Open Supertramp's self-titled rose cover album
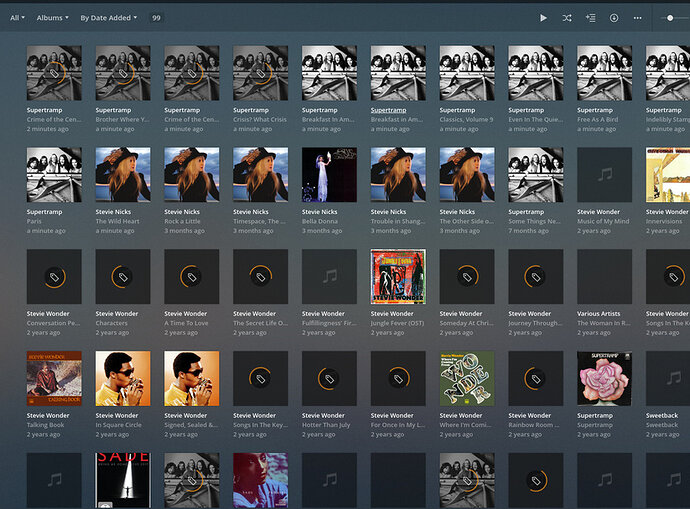Image resolution: width=690 pixels, height=509 pixels. click(x=605, y=378)
